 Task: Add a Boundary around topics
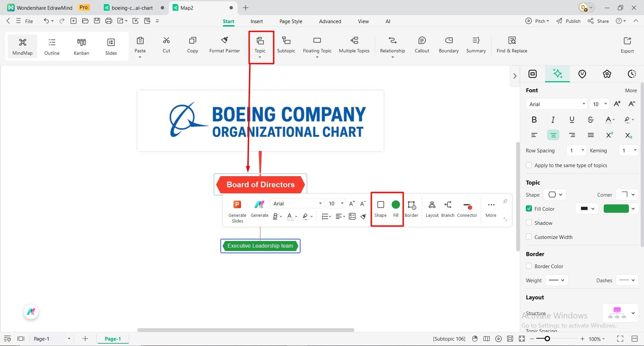pyautogui.click(x=449, y=45)
